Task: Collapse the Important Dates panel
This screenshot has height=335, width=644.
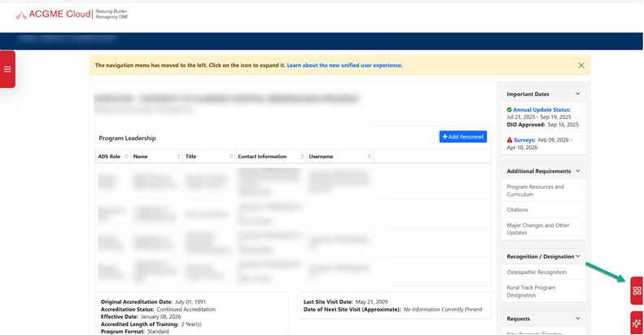Action: click(578, 94)
